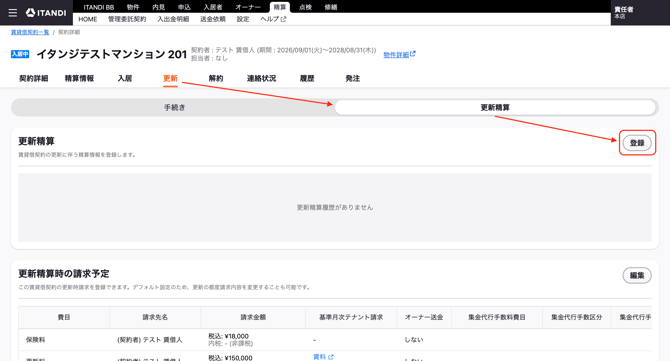The image size is (670, 361).
Task: Open the 物件詳細 link
Action: pyautogui.click(x=399, y=55)
